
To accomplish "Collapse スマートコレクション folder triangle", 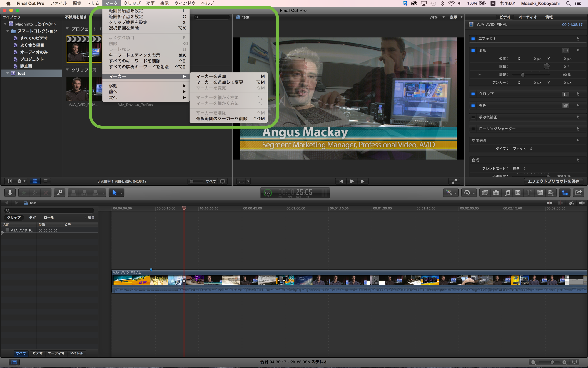I will click(8, 31).
